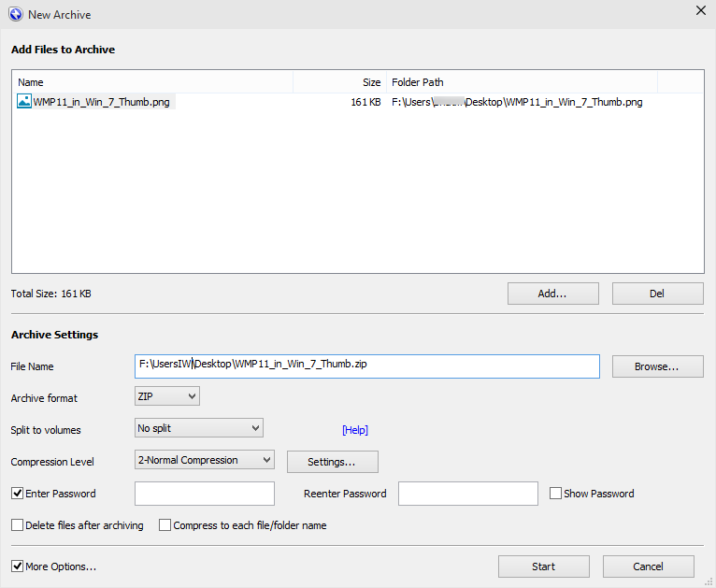Enable Compress to each file/folder name
Screen dimensions: 716x588
(165, 525)
